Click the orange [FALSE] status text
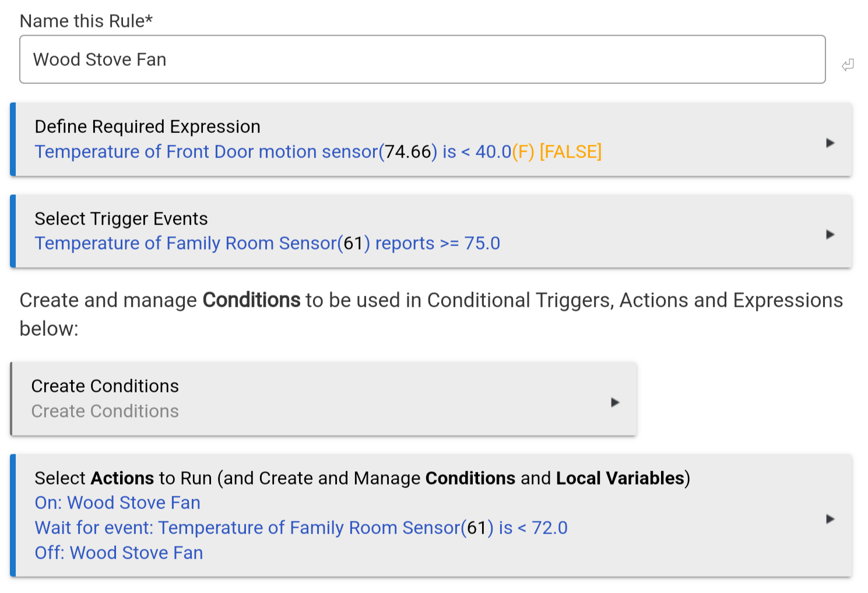This screenshot has height=593, width=868. click(x=571, y=152)
